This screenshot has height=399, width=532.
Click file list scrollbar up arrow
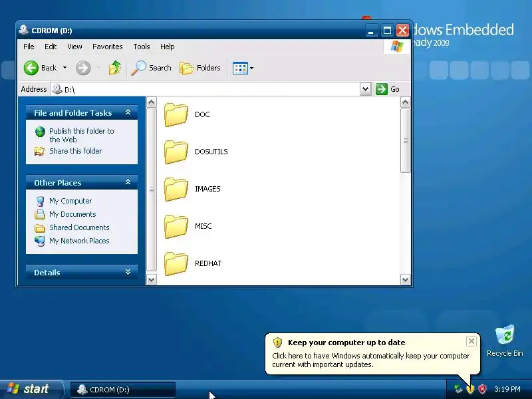point(406,102)
